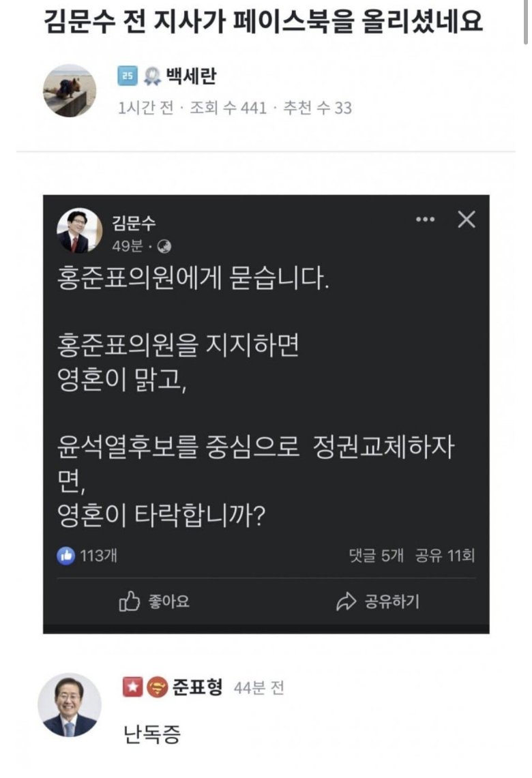The image size is (532, 778).
Task: Open the three-dot more options menu
Action: 425,220
